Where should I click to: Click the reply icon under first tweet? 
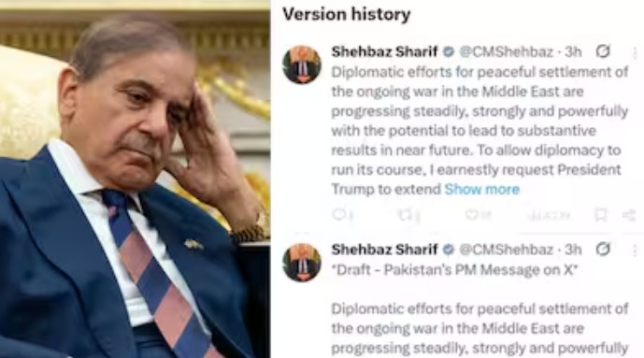pos(339,214)
